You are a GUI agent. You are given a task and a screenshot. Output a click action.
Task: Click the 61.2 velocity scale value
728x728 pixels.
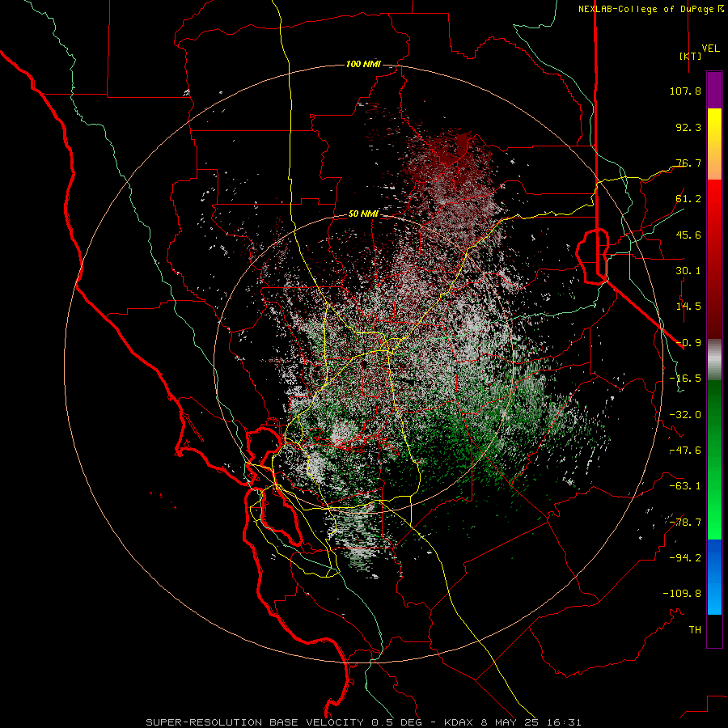point(688,199)
